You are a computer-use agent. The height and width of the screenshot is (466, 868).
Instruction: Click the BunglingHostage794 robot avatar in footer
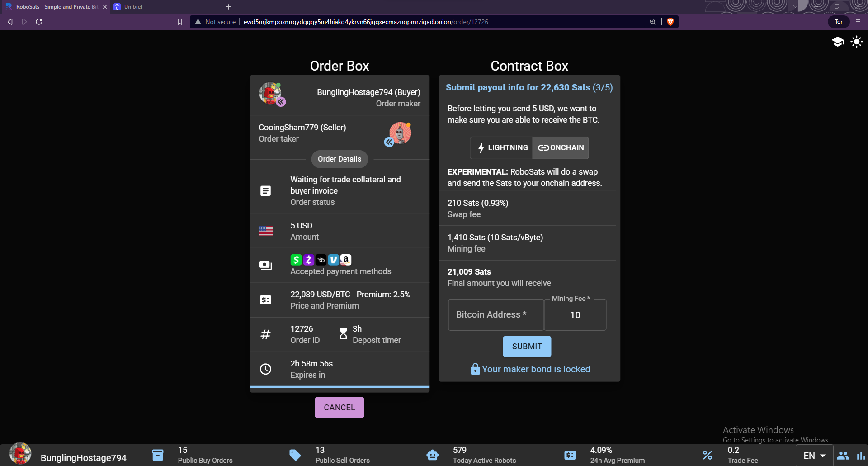point(20,454)
